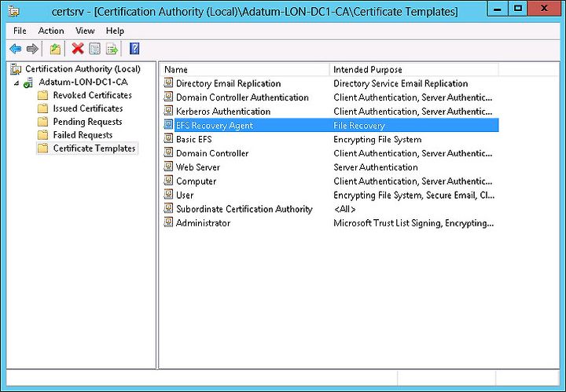566x392 pixels.
Task: Click the Adatum-LON-DC1-CA server icon
Action: (28, 82)
